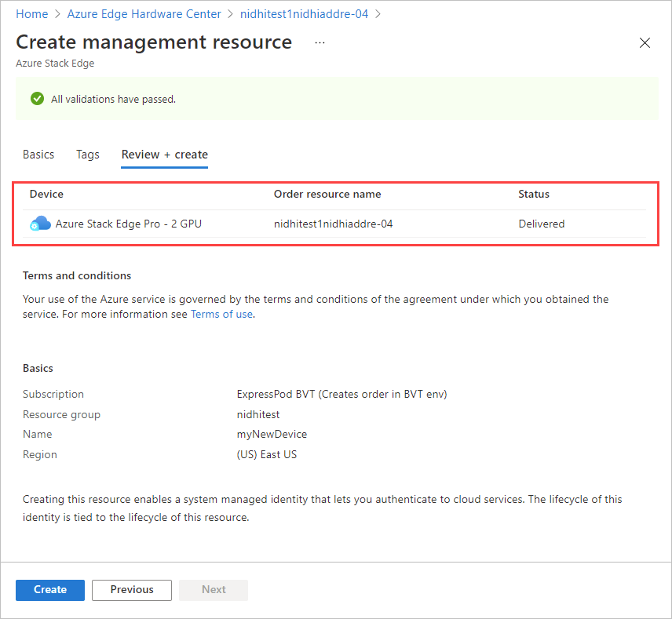Open Azure Edge Hardware Center from breadcrumb
The image size is (672, 619).
[144, 13]
